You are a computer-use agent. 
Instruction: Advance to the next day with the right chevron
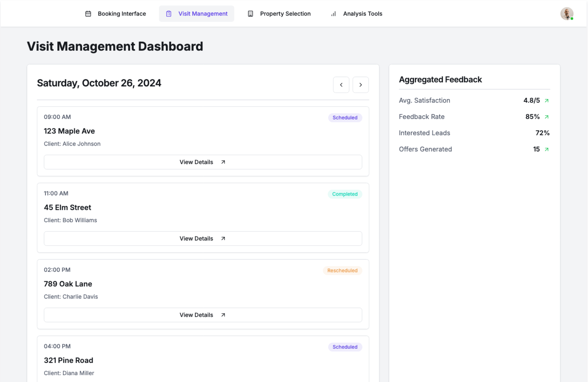360,85
